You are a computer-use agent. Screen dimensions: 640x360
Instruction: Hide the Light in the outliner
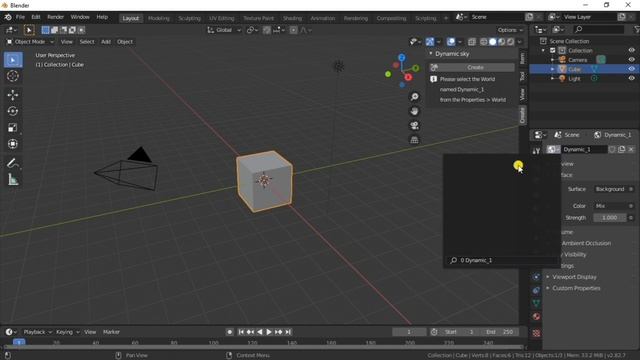[631, 78]
